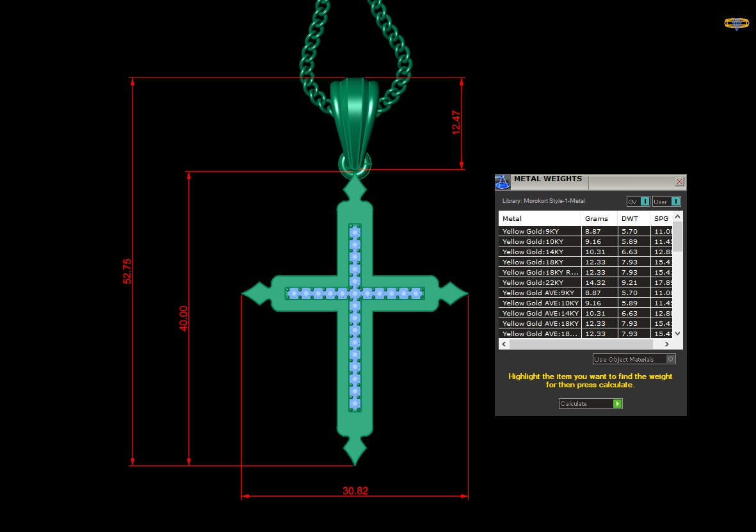Click the vertical scrollbar thumb
Screen dimensions: 756x532
coord(677,237)
